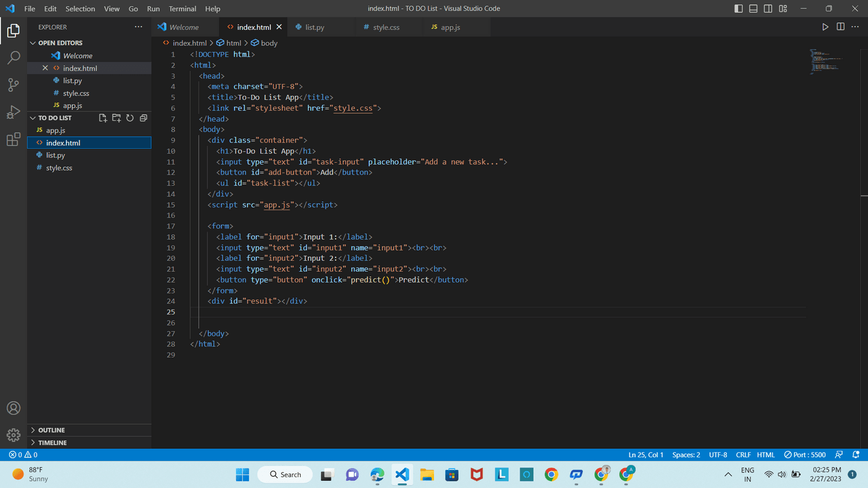Open Google Chrome from taskbar
868x488 pixels.
click(551, 475)
